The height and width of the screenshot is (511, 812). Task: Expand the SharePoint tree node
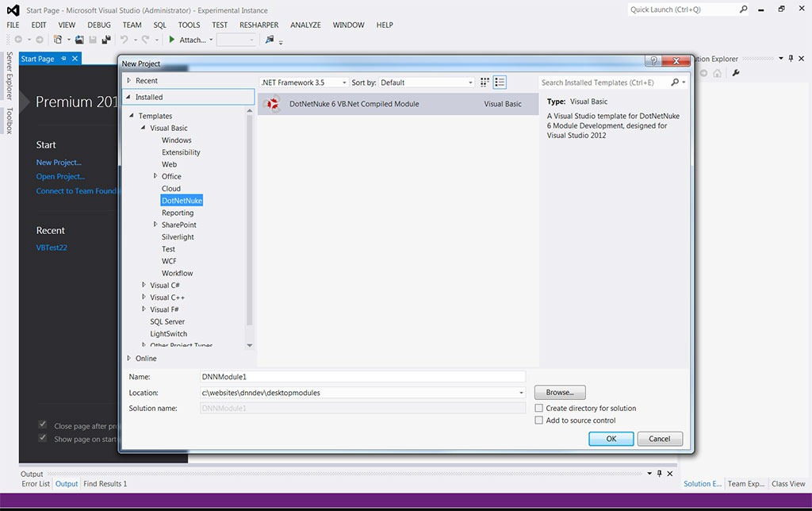[x=155, y=225]
